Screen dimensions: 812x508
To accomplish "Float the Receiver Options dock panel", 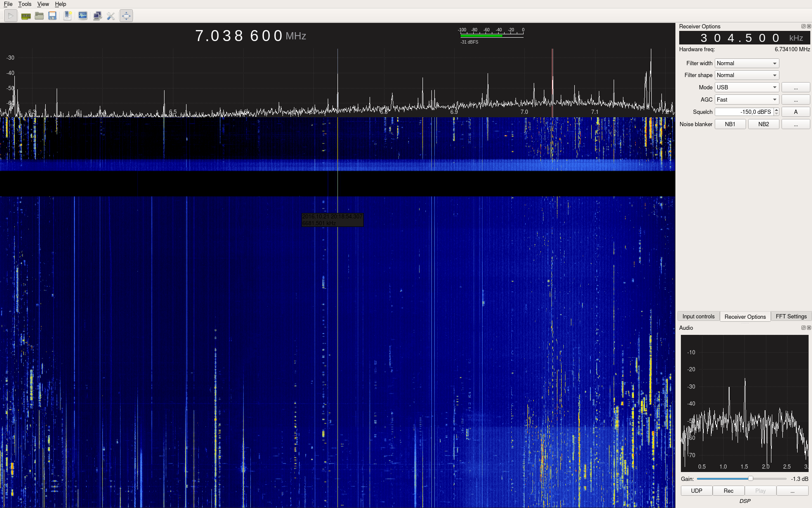I will [x=803, y=26].
